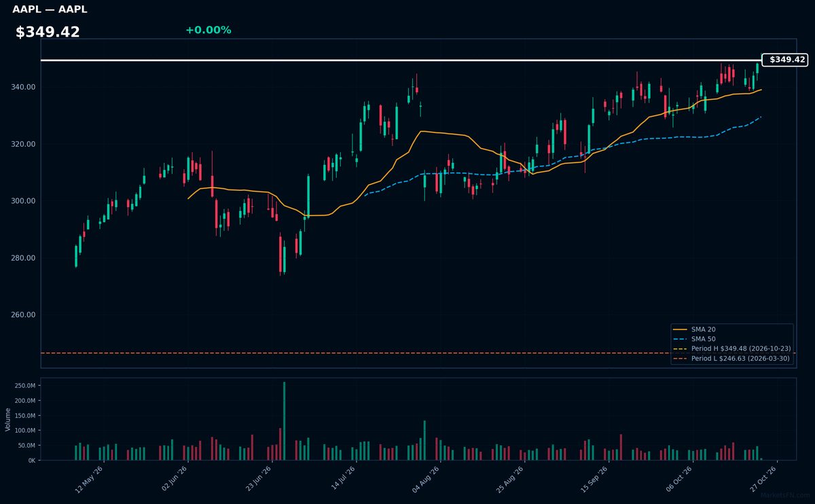Image resolution: width=815 pixels, height=504 pixels.
Task: Click the 280.00 price axis label
Action: coord(22,258)
